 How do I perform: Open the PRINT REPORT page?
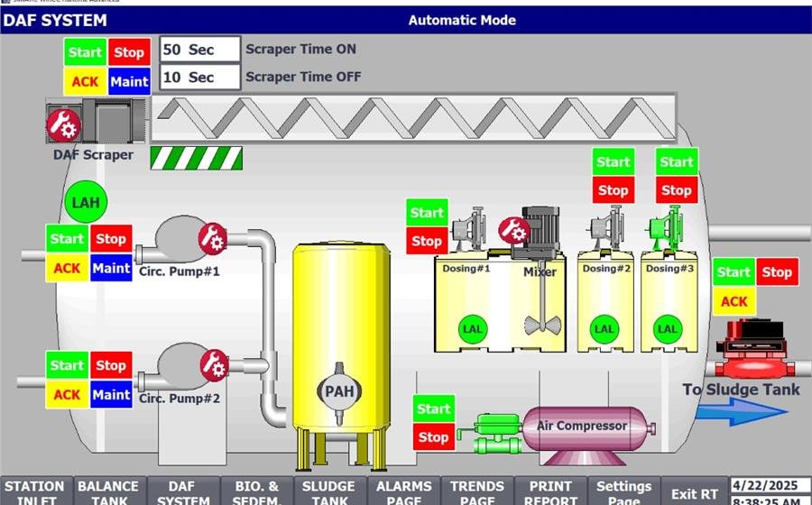pyautogui.click(x=550, y=491)
